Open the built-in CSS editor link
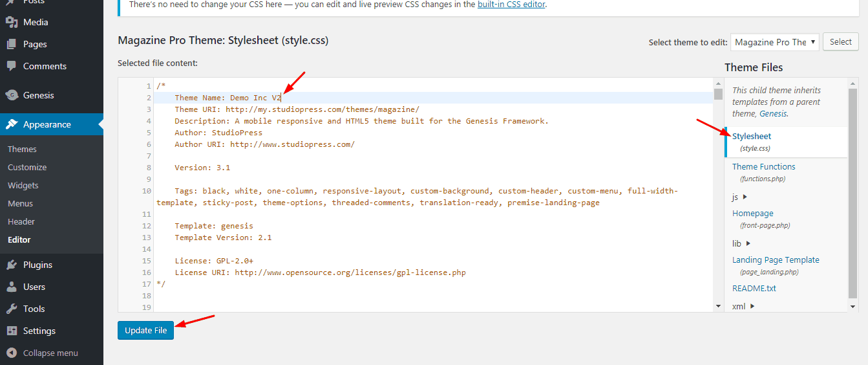868x365 pixels. coord(511,5)
